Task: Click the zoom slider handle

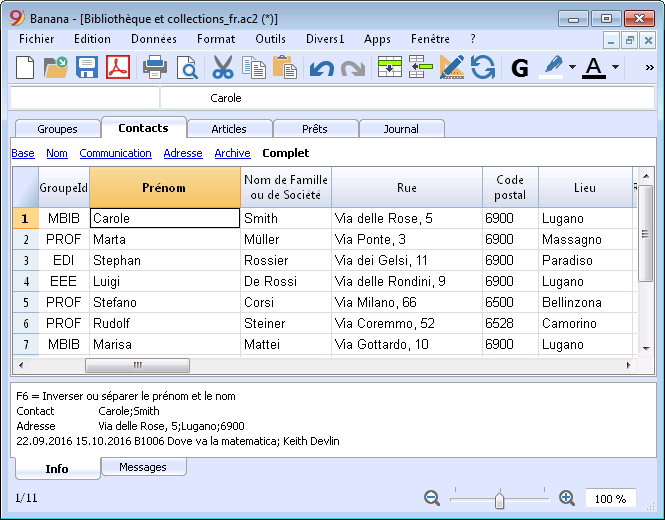Action: coord(500,500)
